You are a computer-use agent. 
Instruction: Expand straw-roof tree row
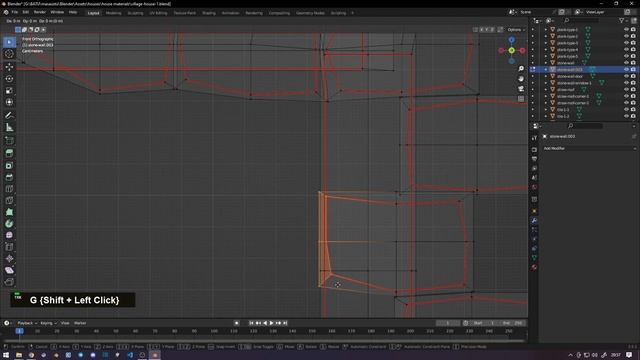[546, 89]
